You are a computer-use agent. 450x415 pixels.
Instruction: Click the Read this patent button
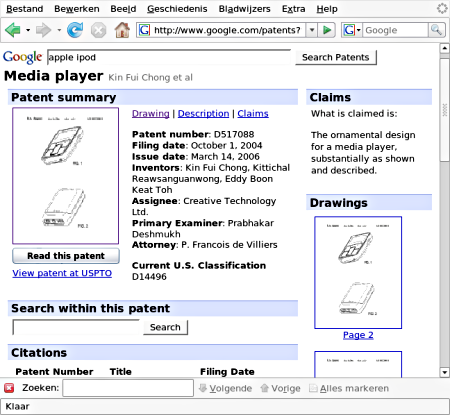tap(66, 256)
